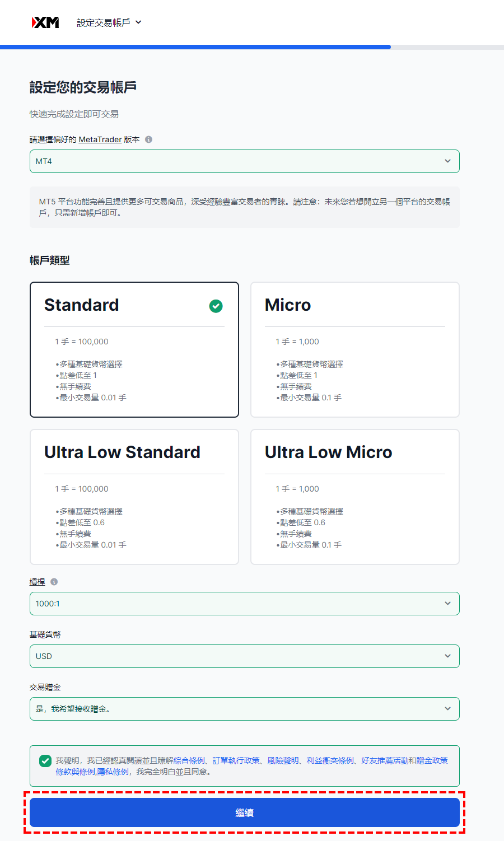The width and height of the screenshot is (504, 841).
Task: Click the 點差低至 0.6 text in Ultra Low Micro
Action: pyautogui.click(x=302, y=522)
